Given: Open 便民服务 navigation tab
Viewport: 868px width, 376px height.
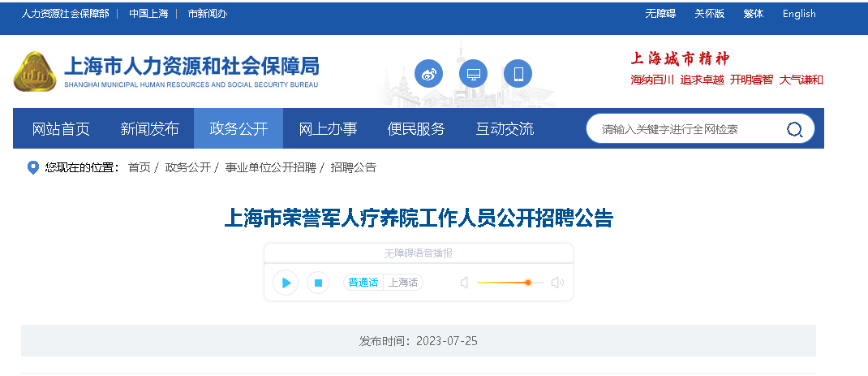Looking at the screenshot, I should (x=416, y=128).
